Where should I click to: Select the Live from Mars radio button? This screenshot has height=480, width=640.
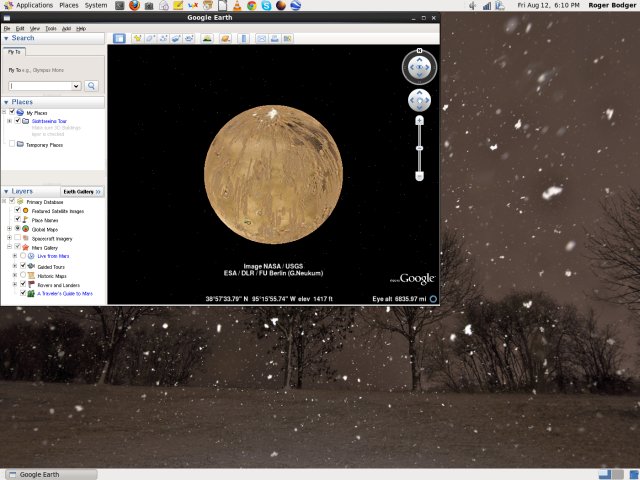(x=23, y=256)
